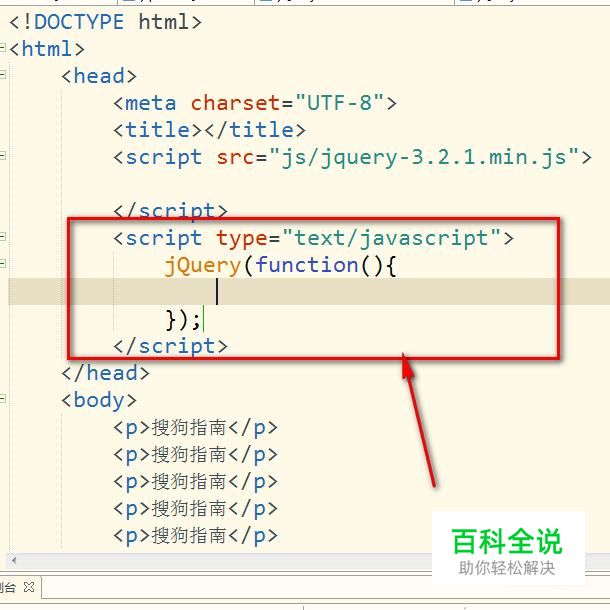Click the highlighted blank line inside the function
The width and height of the screenshot is (610, 610).
point(309,291)
